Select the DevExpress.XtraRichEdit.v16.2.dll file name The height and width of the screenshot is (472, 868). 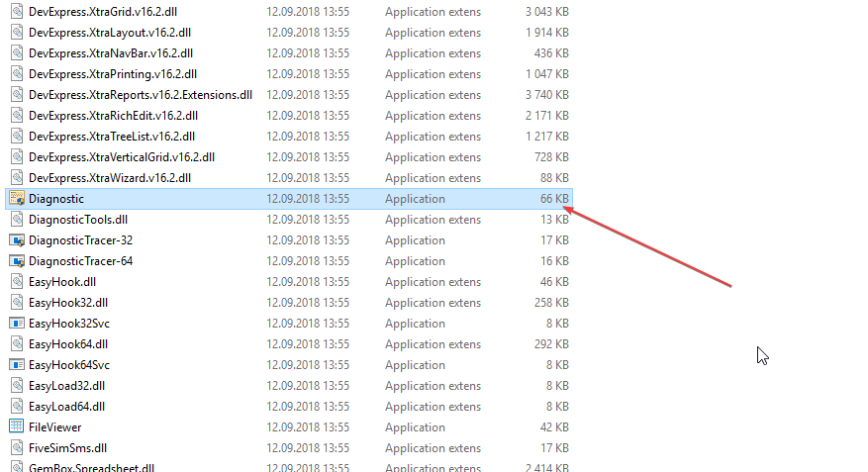[x=114, y=116]
